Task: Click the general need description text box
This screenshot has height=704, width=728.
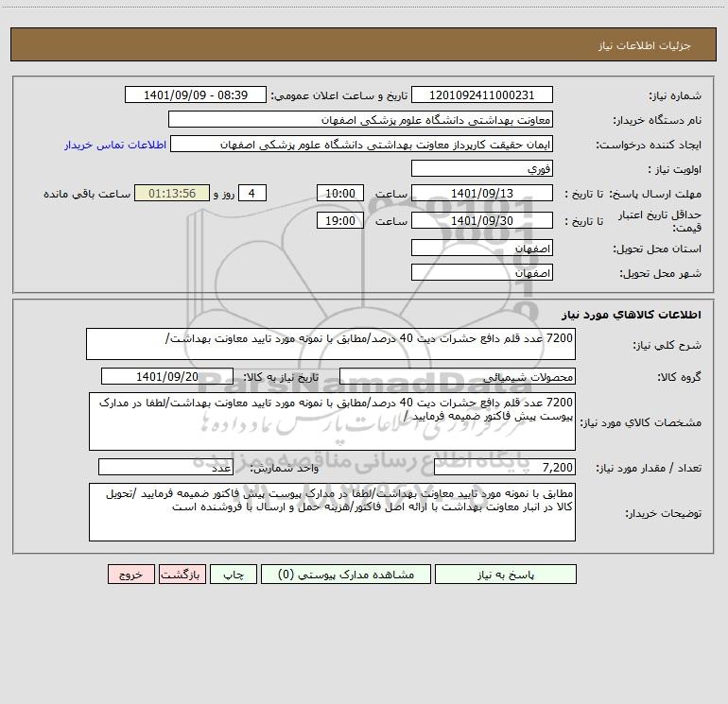Action: (x=331, y=344)
